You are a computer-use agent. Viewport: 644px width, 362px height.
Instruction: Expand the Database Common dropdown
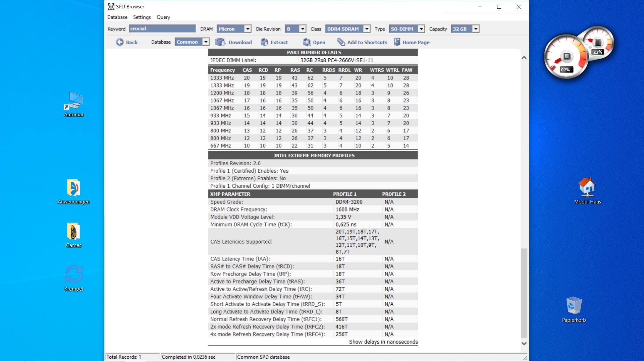(x=206, y=42)
